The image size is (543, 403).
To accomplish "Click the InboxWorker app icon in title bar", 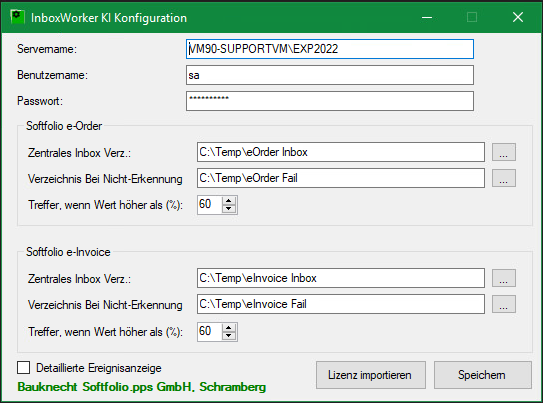I will 17,17.
